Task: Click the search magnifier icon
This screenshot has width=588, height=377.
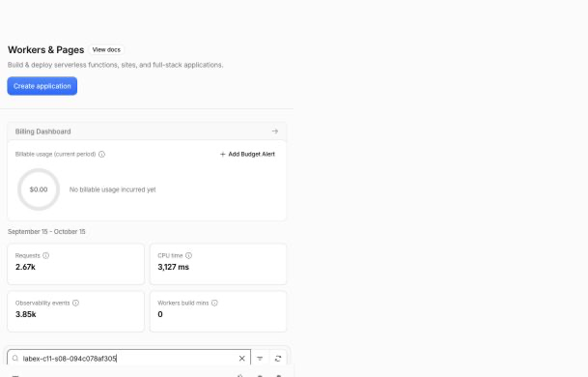Action: point(15,359)
